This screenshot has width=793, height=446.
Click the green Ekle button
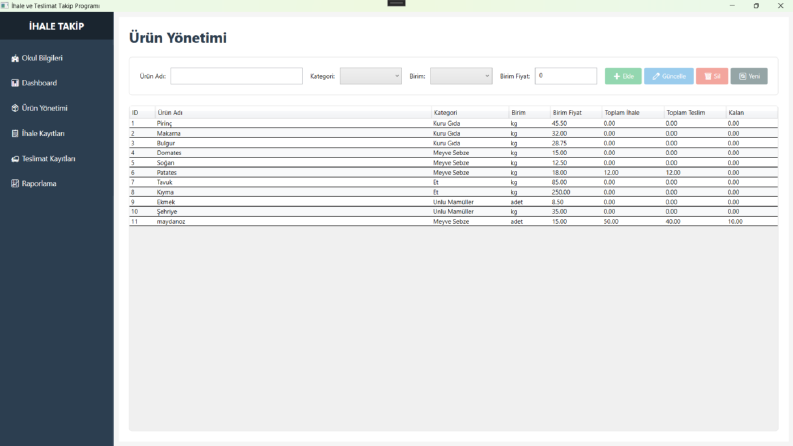point(623,76)
